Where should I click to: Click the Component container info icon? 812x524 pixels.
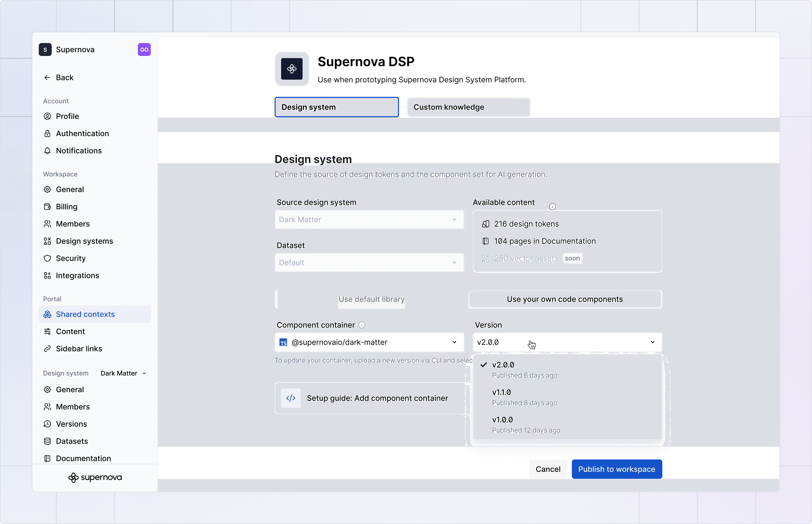(x=362, y=325)
